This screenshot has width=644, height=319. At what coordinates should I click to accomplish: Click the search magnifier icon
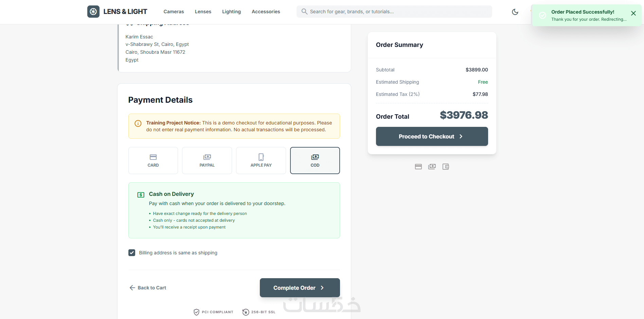(x=304, y=12)
